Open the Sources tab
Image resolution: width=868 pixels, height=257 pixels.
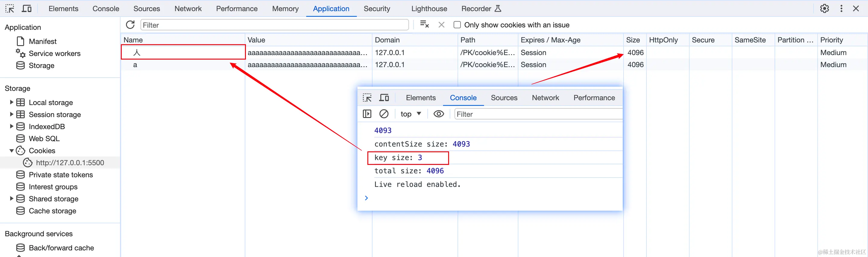(146, 9)
